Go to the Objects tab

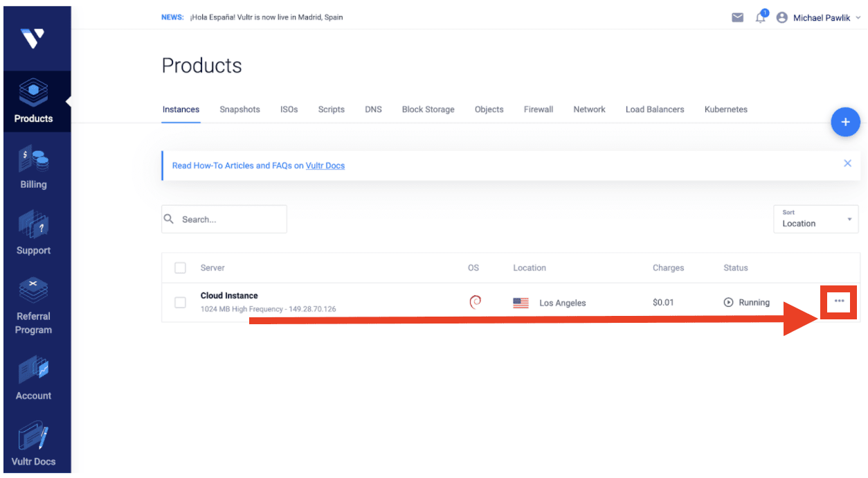coord(489,109)
